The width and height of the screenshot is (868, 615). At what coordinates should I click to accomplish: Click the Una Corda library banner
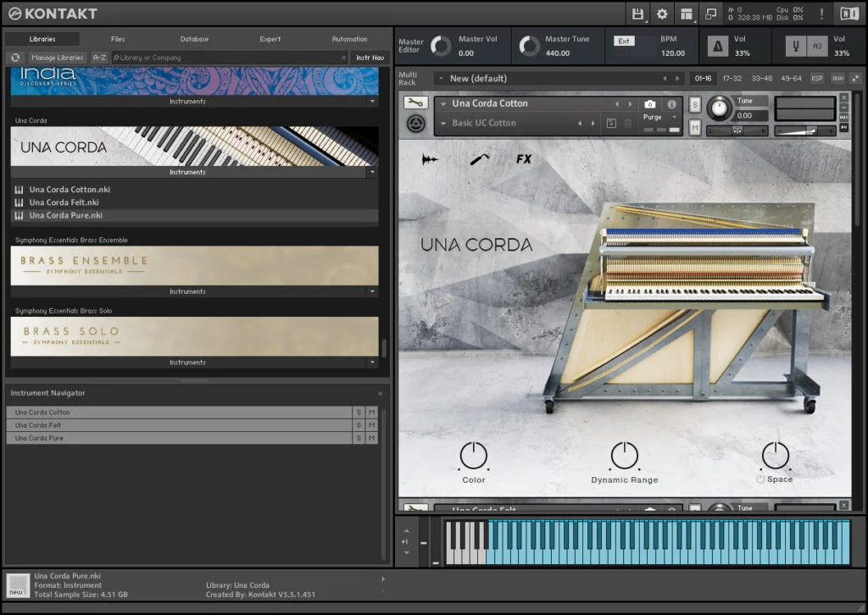194,147
